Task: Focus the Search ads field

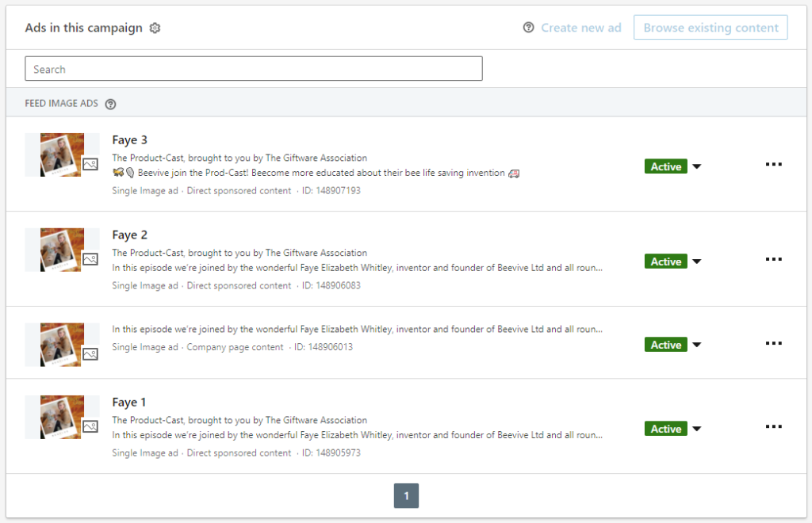Action: [254, 69]
